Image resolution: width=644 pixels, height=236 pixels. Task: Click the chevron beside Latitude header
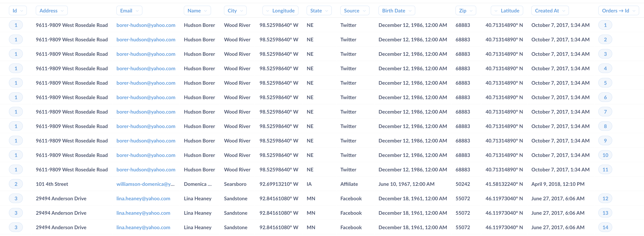point(496,11)
